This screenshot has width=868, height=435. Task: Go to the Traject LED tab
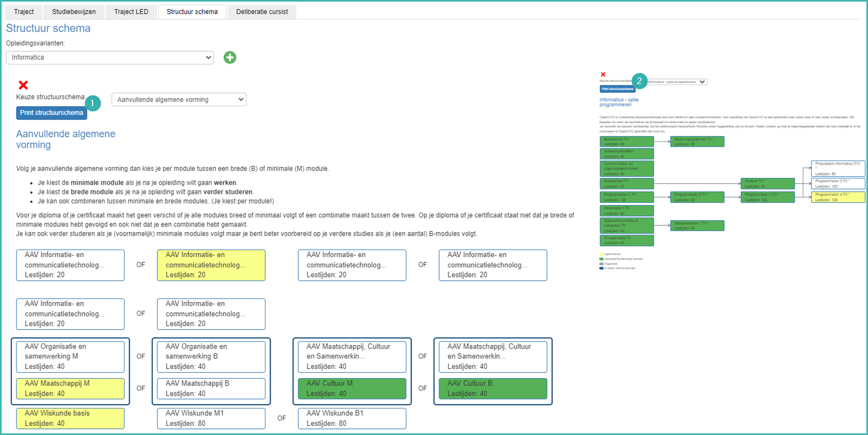pos(131,12)
